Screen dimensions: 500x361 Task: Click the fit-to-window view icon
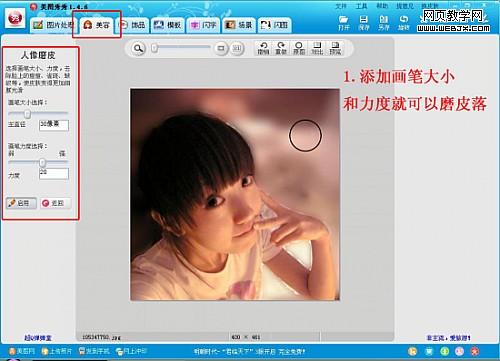click(221, 49)
